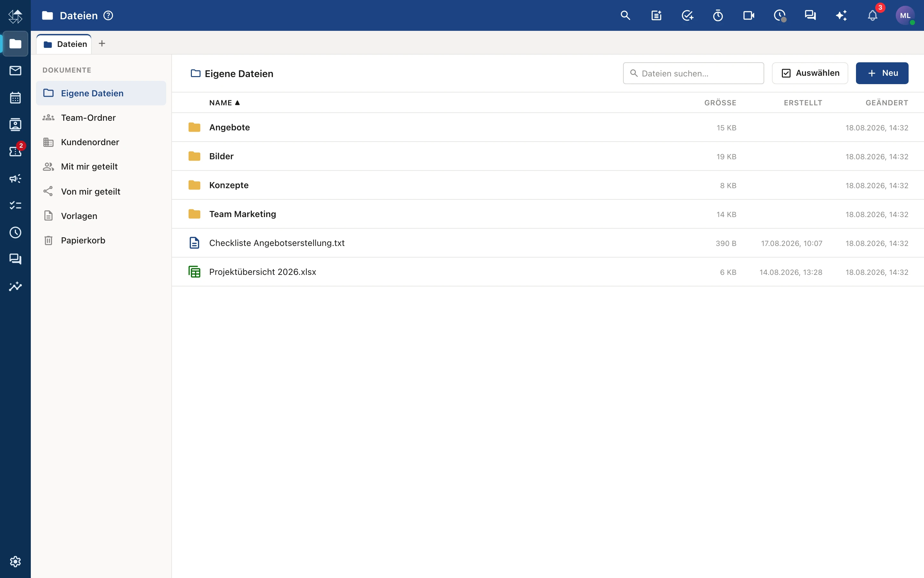Click the help question mark next to Dateien
Screen dimensions: 924x578
[108, 16]
